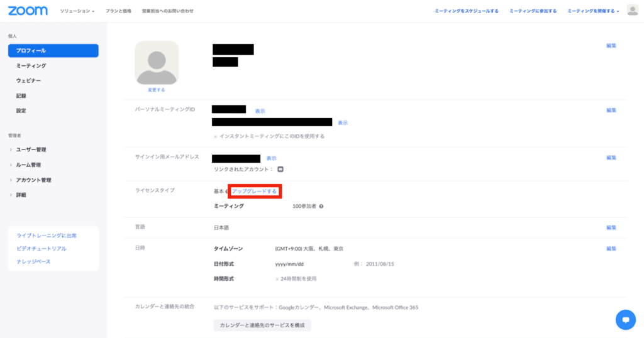The image size is (644, 338).
Task: Toggle インスタントミーティングにこのIDを使用する option
Action: pyautogui.click(x=215, y=136)
